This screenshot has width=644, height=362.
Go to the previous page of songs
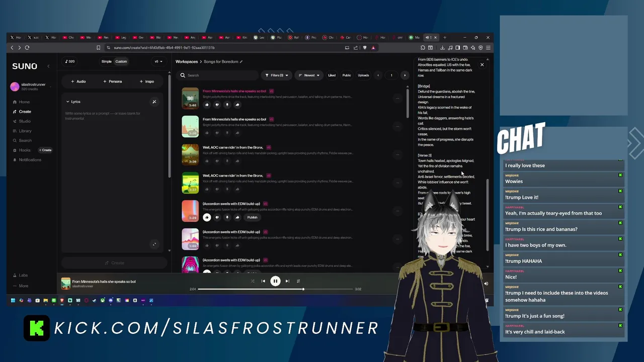(378, 75)
